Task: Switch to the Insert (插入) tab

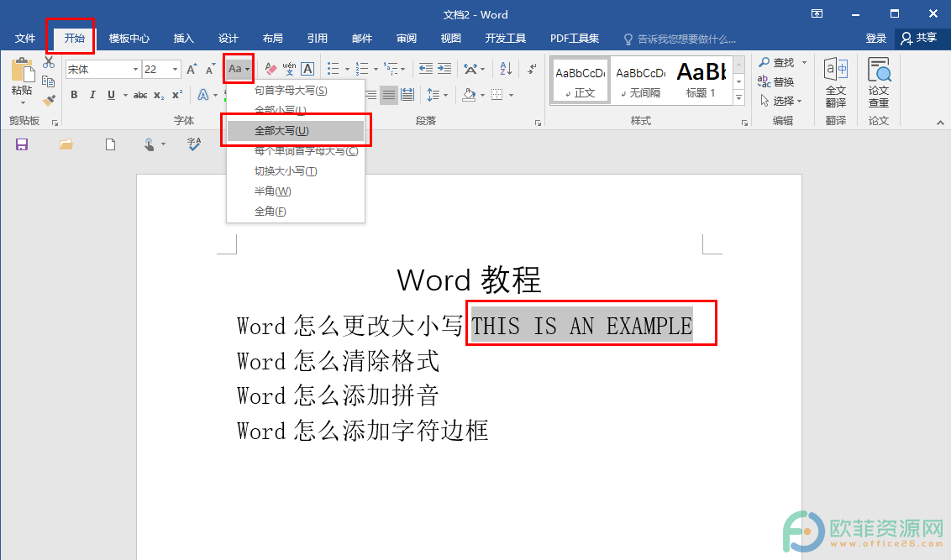Action: point(183,38)
